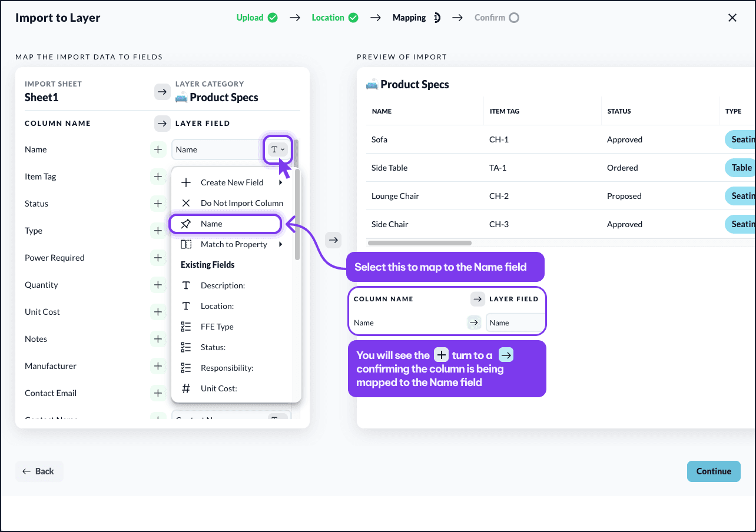Select Name to map the column
756x532 pixels.
(x=224, y=224)
